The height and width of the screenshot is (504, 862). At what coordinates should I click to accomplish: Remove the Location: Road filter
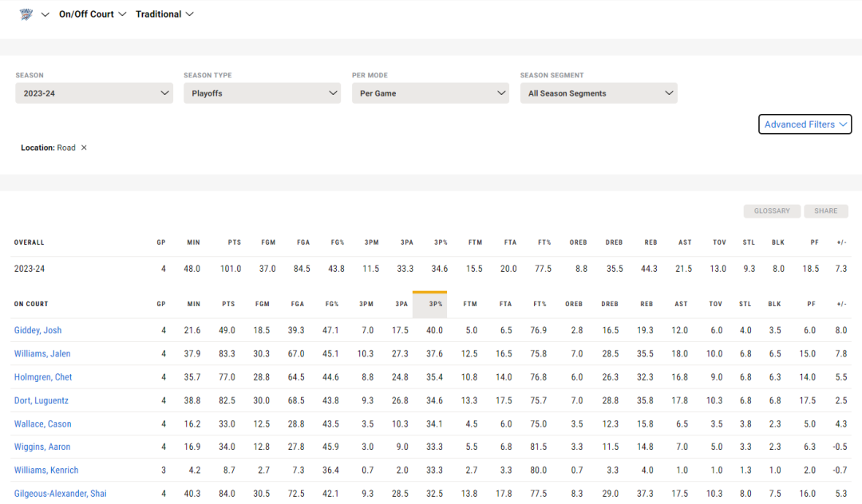(84, 148)
